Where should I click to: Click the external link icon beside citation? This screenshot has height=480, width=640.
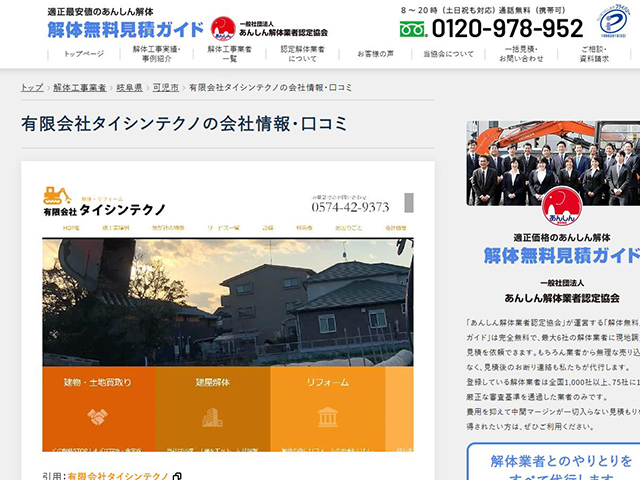coord(177,476)
